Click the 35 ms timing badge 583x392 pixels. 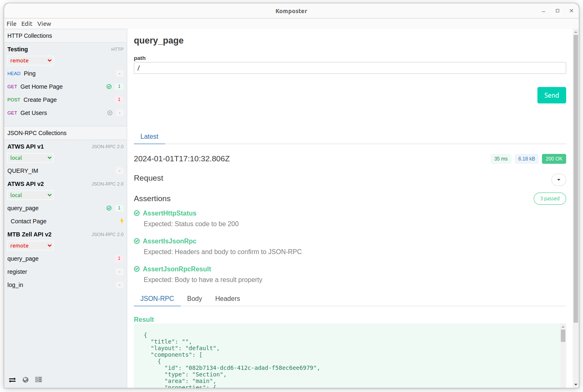point(501,159)
